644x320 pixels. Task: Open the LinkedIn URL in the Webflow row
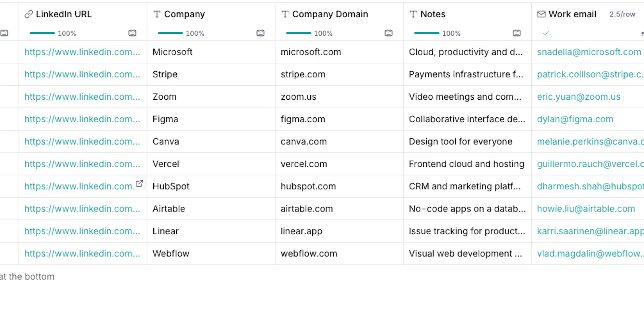82,254
